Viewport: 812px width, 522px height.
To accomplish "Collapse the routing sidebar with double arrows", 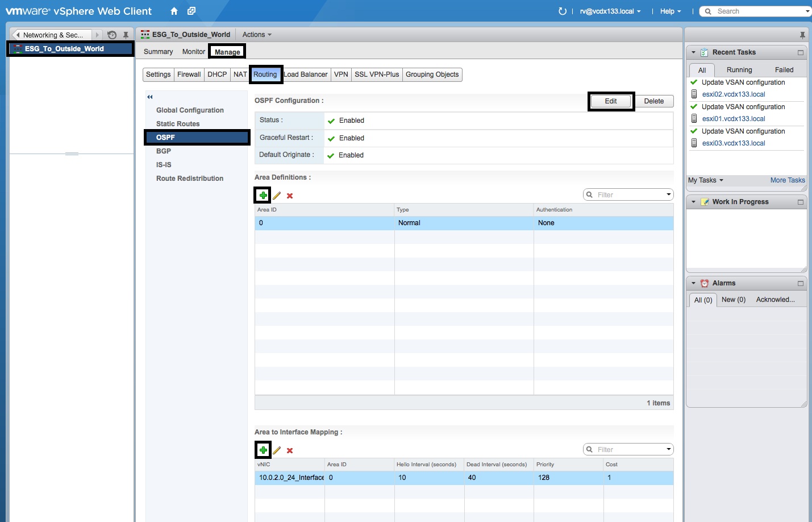I will click(x=150, y=97).
